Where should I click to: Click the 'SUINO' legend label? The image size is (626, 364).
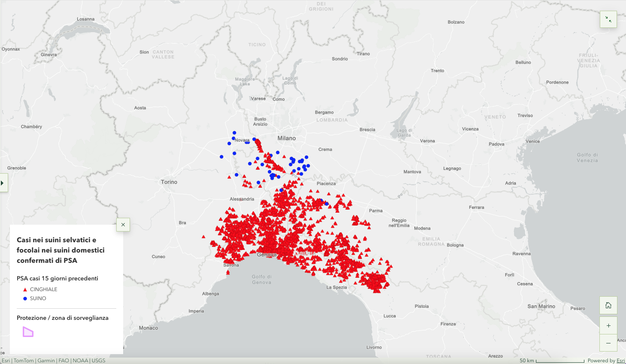(x=38, y=298)
